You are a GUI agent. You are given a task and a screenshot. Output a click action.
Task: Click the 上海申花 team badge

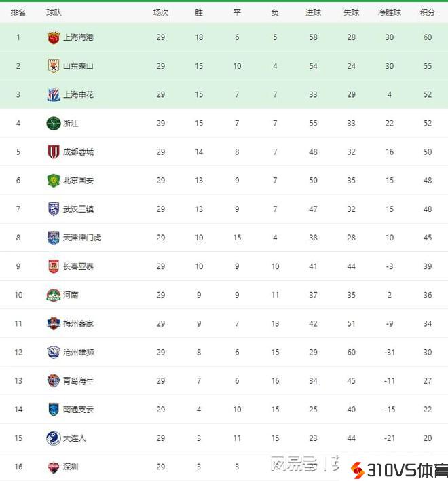pyautogui.click(x=54, y=95)
